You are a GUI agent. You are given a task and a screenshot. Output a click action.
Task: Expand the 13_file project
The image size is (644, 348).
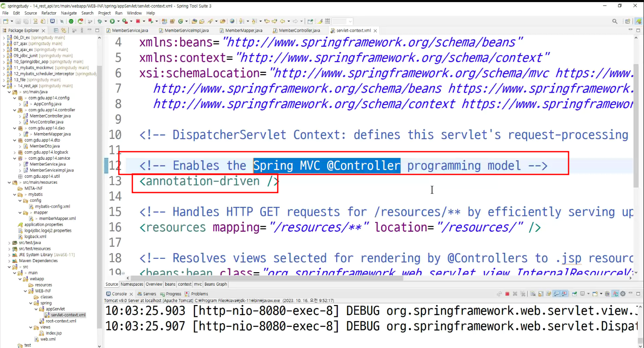click(x=4, y=80)
